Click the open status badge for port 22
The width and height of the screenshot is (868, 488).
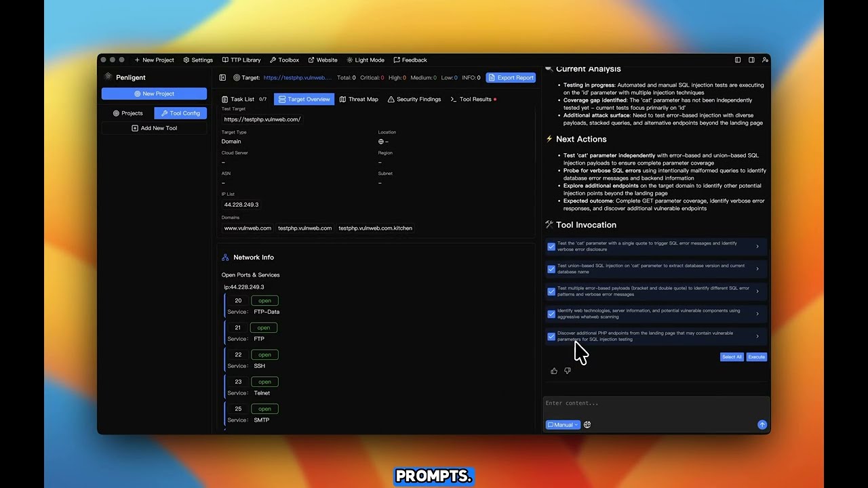[x=264, y=354]
